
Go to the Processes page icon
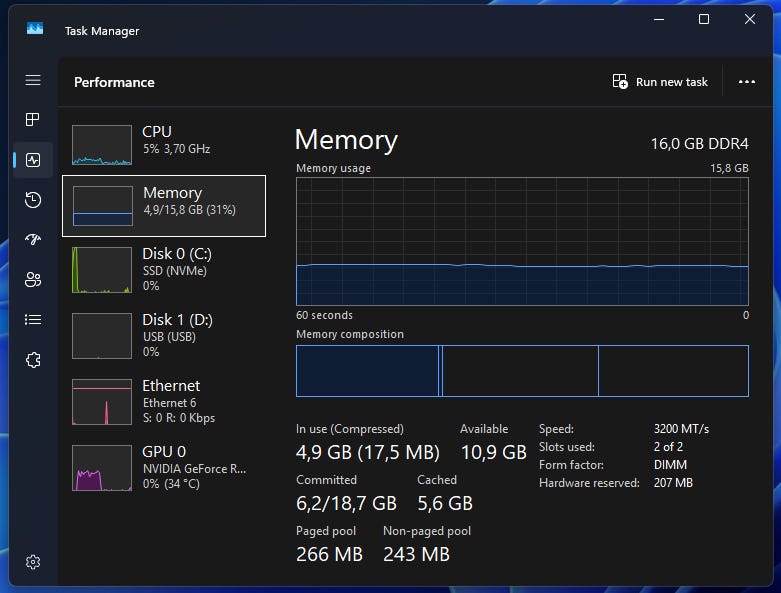(33, 119)
